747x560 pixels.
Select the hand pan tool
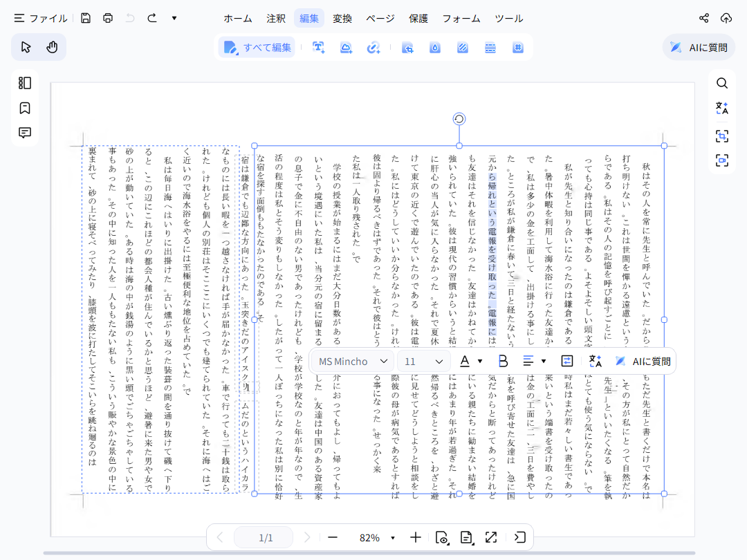(x=52, y=47)
